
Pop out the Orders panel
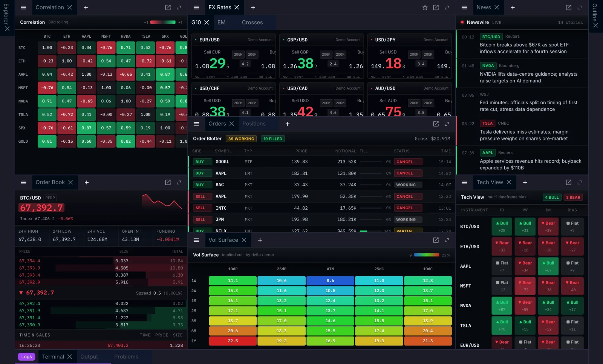coord(436,124)
